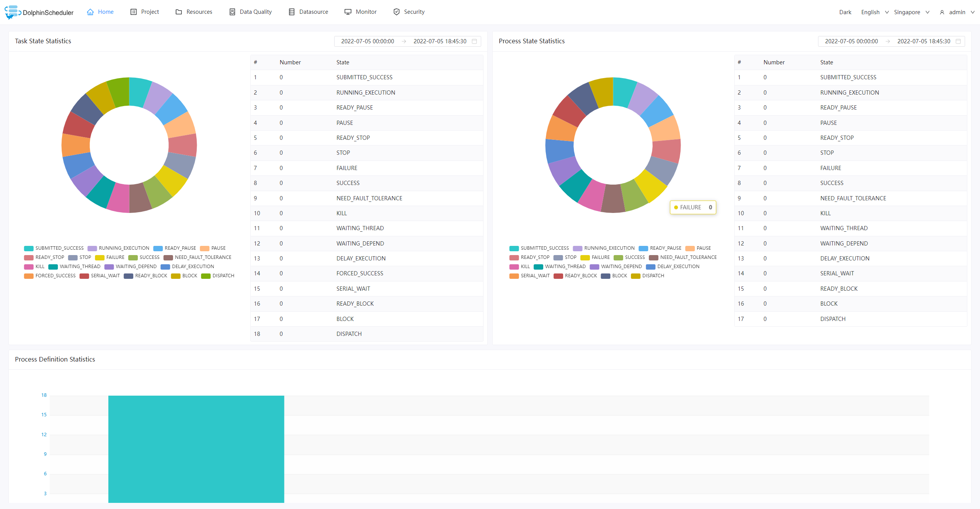The width and height of the screenshot is (980, 509).
Task: Click the Dark mode button
Action: pyautogui.click(x=845, y=12)
